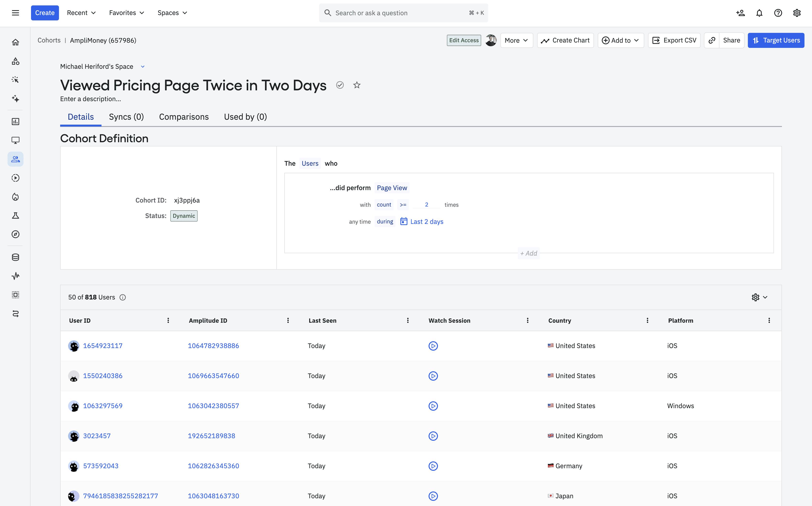Open Session Replay sidebar icon

click(x=16, y=178)
